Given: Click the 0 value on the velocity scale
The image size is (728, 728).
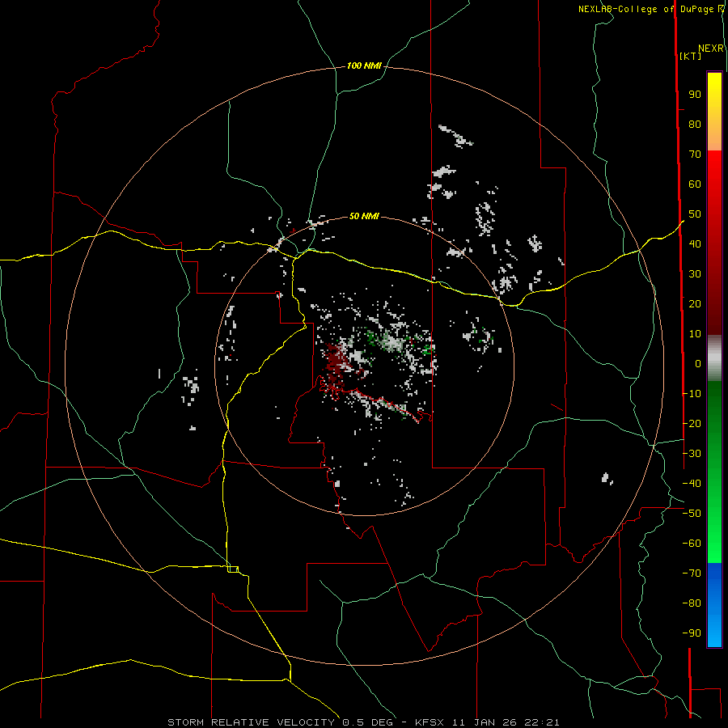Looking at the screenshot, I should 698,363.
